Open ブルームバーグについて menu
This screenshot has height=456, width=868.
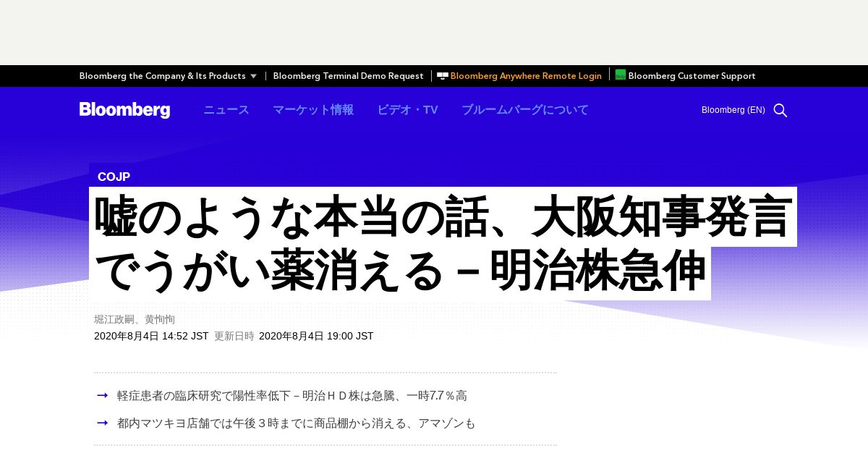(x=525, y=110)
